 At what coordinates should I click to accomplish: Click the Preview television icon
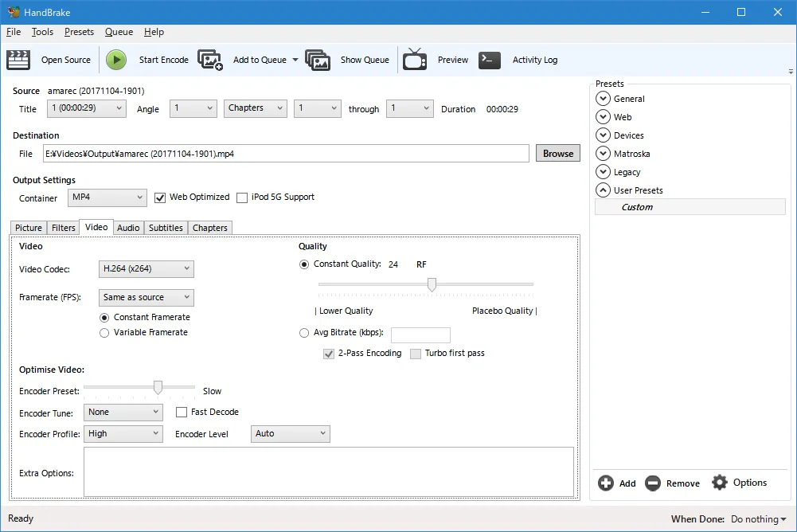[x=415, y=60]
